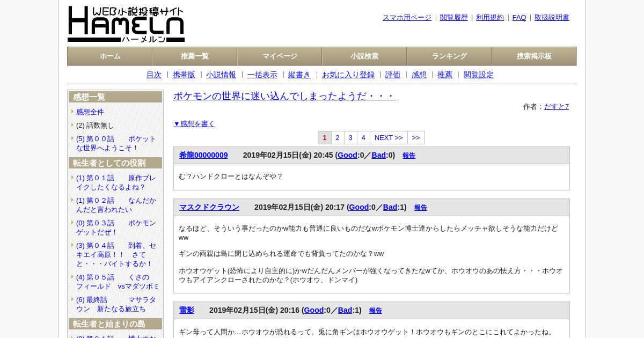Click the 閲覧設定 link
644x338 pixels.
point(479,75)
